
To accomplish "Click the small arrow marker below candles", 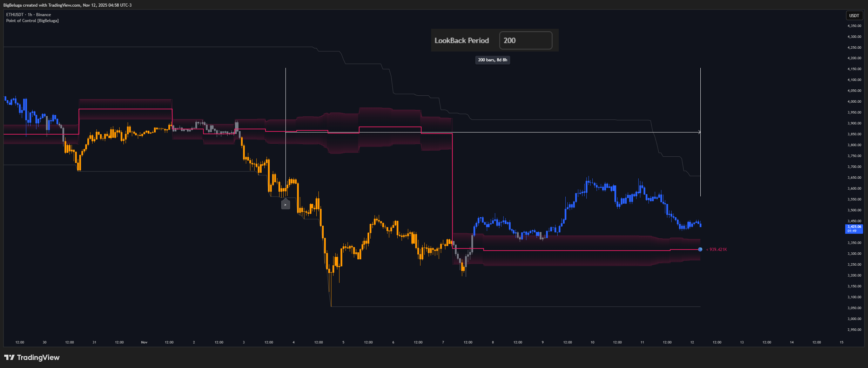I will pyautogui.click(x=285, y=204).
